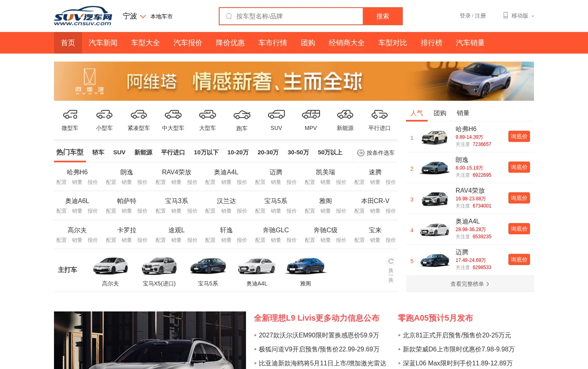
Task: Open the 途观L model link
Action: click(176, 230)
